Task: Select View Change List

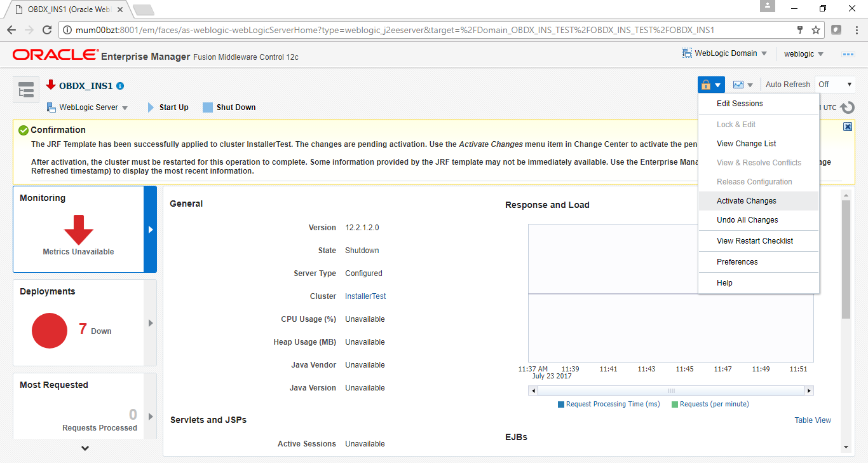Action: (759, 144)
